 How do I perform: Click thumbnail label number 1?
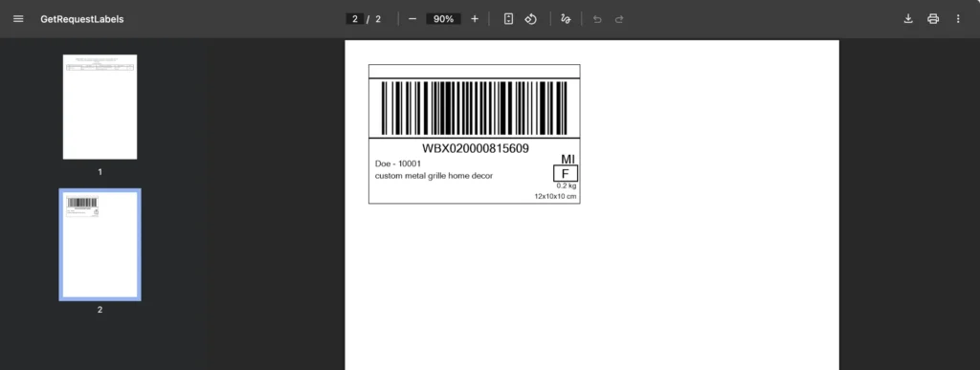100,171
